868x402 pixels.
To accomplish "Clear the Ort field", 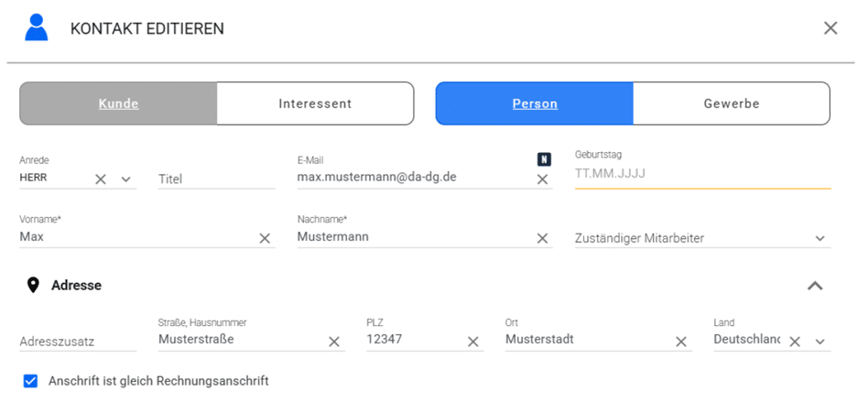I will pyautogui.click(x=681, y=342).
